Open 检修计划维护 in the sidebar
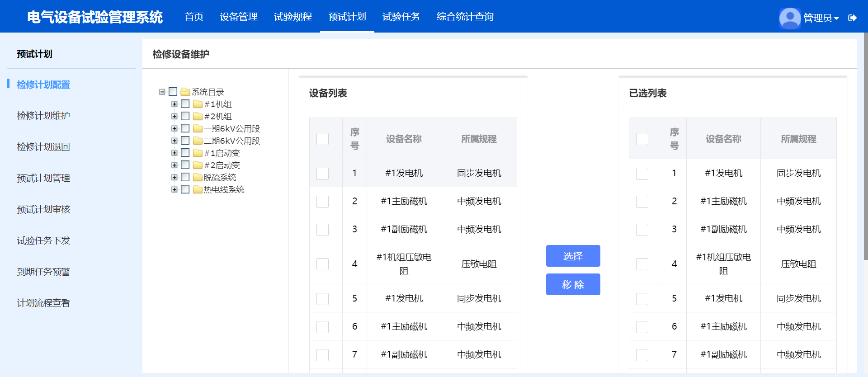This screenshot has width=868, height=377. coord(43,116)
